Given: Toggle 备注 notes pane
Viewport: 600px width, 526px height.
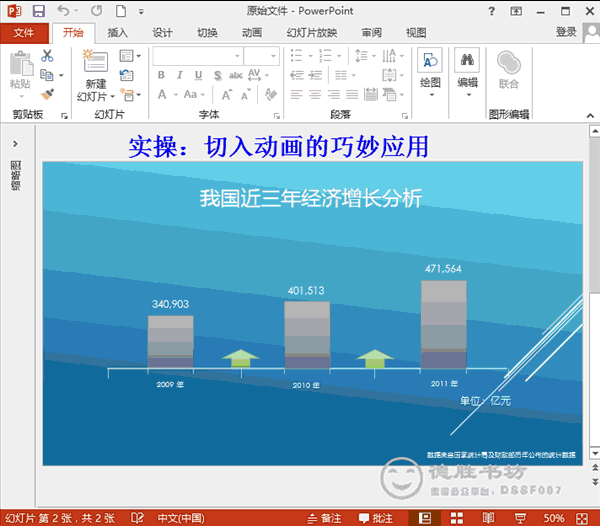Looking at the screenshot, I should point(324,518).
